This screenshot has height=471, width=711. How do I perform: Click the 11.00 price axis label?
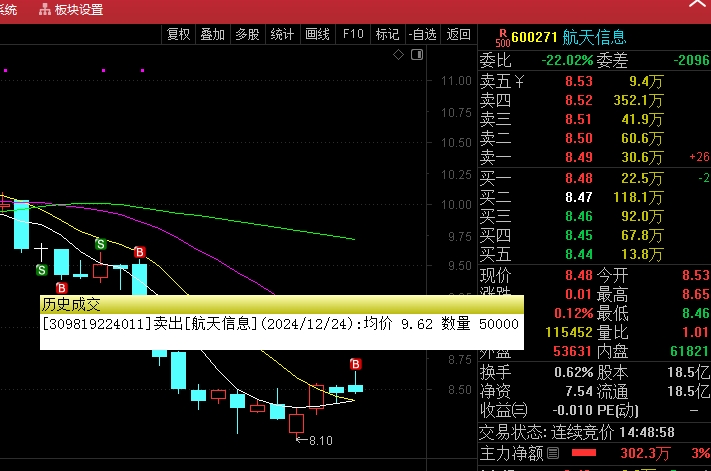tap(456, 81)
